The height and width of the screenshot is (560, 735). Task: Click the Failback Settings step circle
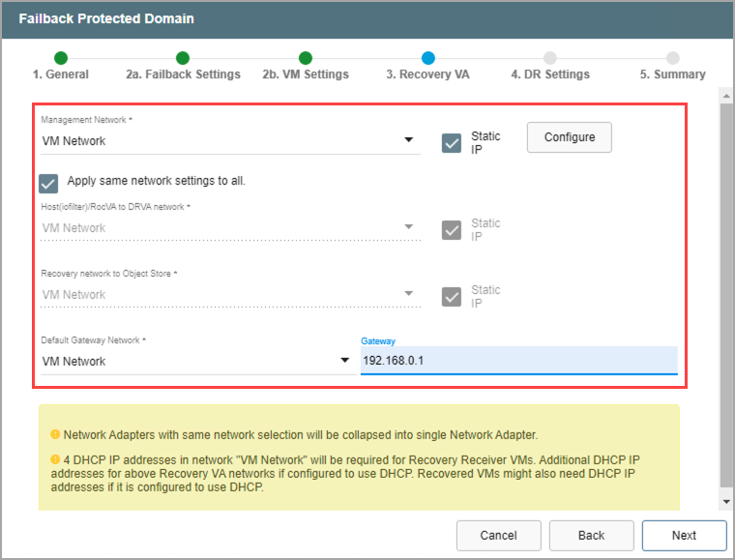click(183, 58)
